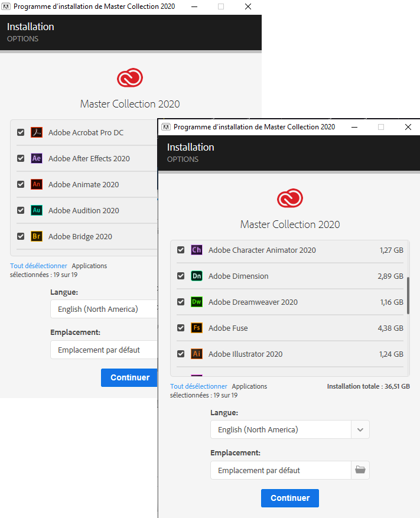Select the Adobe After Effects 2020 label

[x=89, y=158]
